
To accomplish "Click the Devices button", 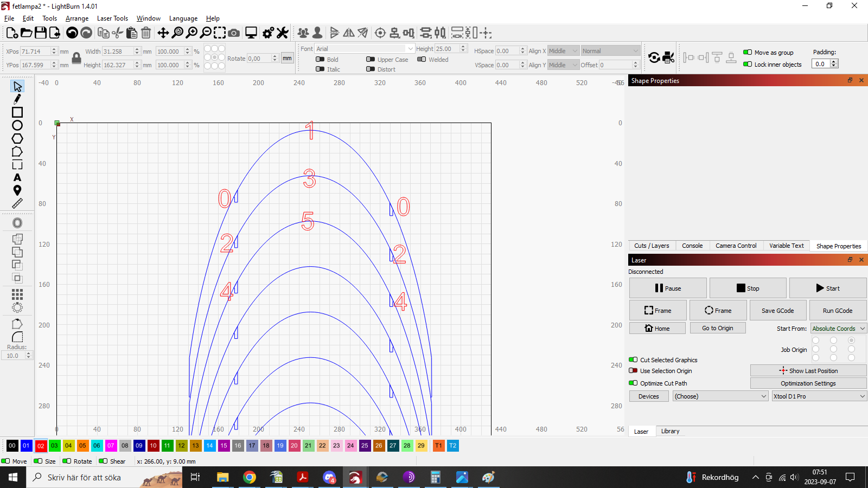I will click(x=649, y=396).
